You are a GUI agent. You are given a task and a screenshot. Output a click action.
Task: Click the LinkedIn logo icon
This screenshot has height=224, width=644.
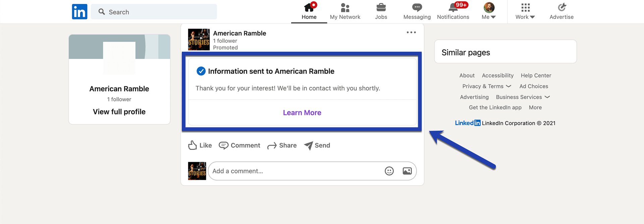79,12
